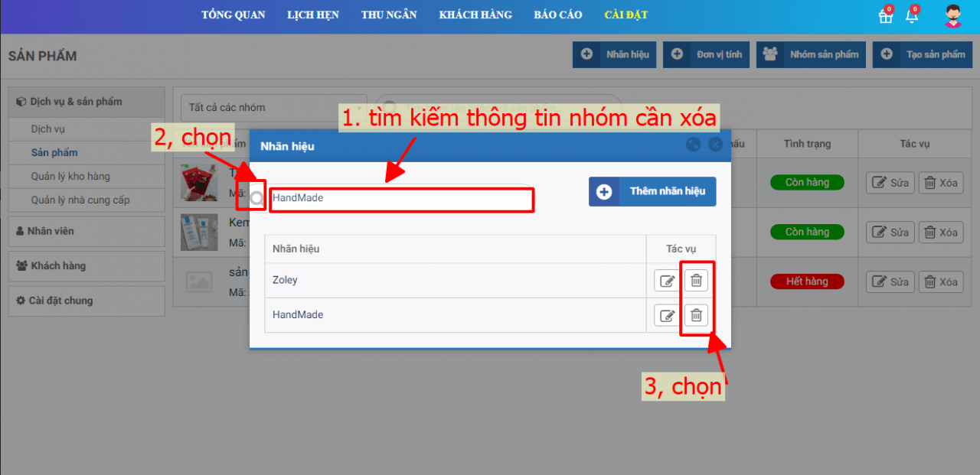Open the gift box notifications icon
The image size is (980, 475).
pyautogui.click(x=886, y=16)
